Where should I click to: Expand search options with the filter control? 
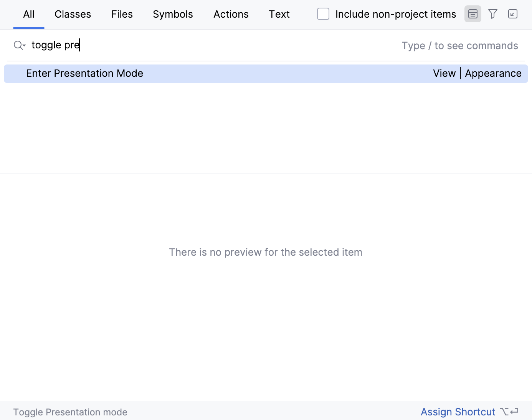pos(493,14)
